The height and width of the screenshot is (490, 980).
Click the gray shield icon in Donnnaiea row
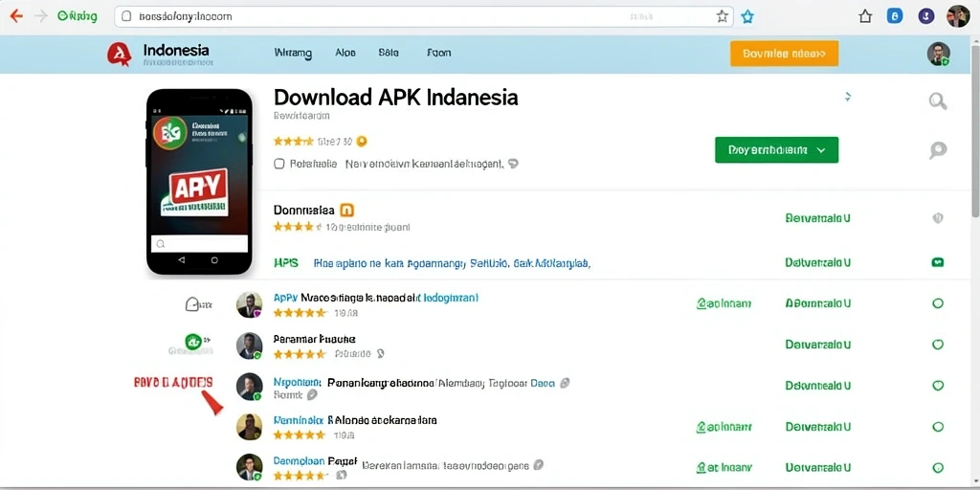pyautogui.click(x=938, y=218)
